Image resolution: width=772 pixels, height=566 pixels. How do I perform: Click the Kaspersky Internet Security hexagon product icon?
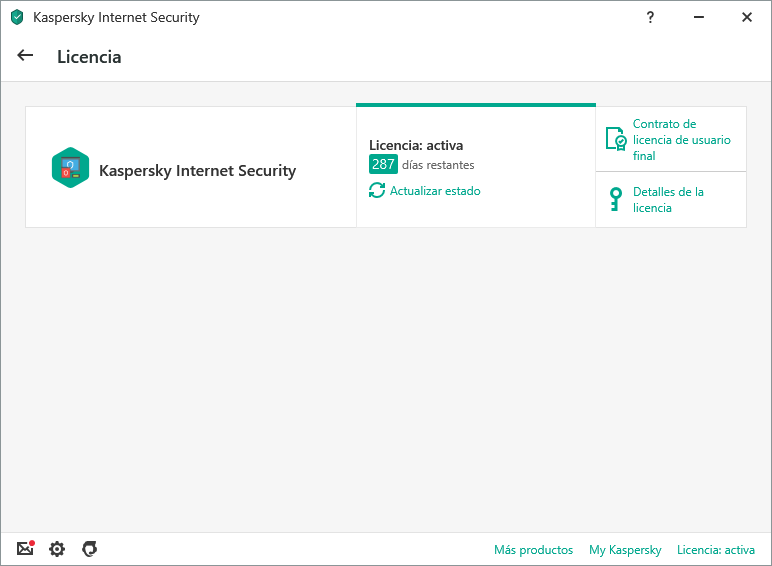point(70,168)
